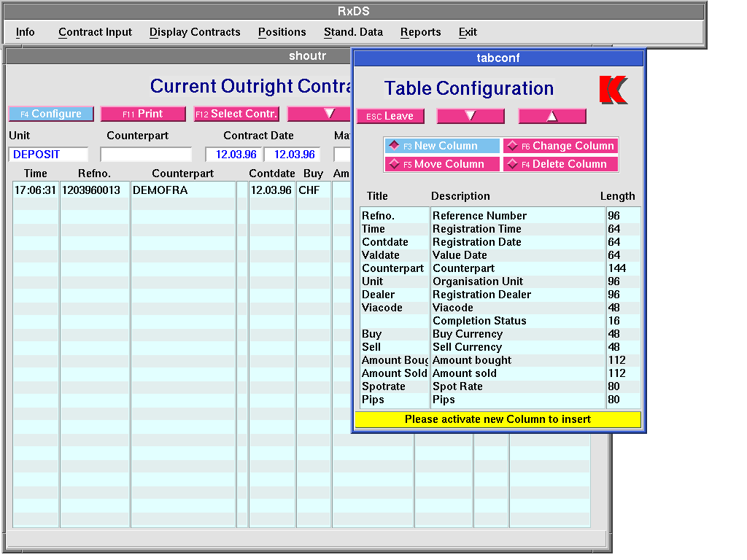747x560 pixels.
Task: Open the Display Contracts menu
Action: [195, 32]
